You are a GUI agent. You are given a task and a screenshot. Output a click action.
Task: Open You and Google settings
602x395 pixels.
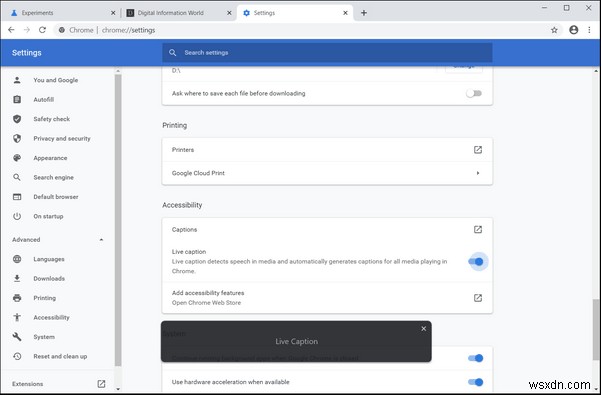(x=56, y=80)
